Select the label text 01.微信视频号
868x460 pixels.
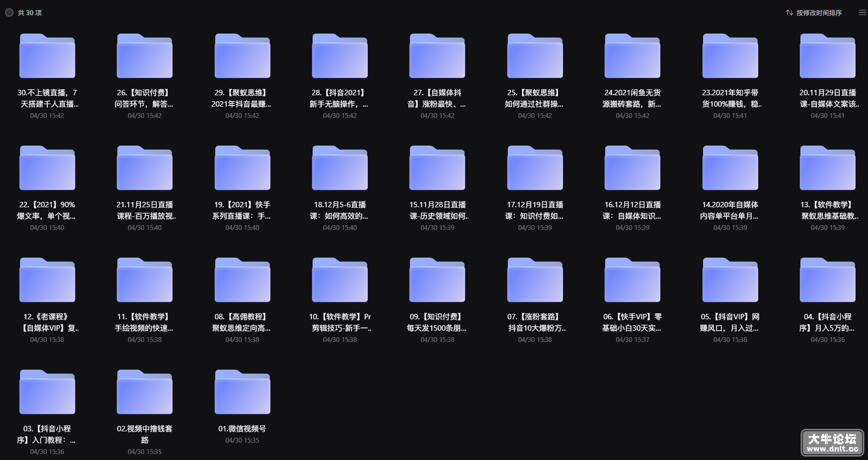tap(242, 429)
